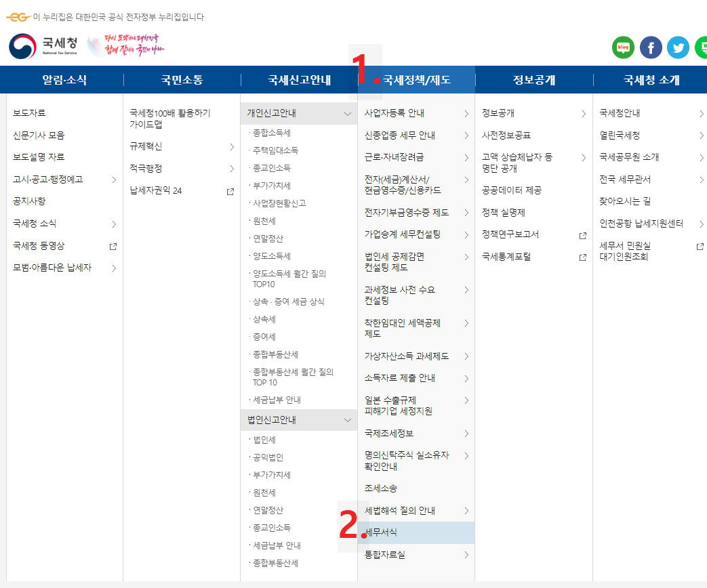Select 공익법인 item
This screenshot has height=588, width=707.
click(268, 457)
